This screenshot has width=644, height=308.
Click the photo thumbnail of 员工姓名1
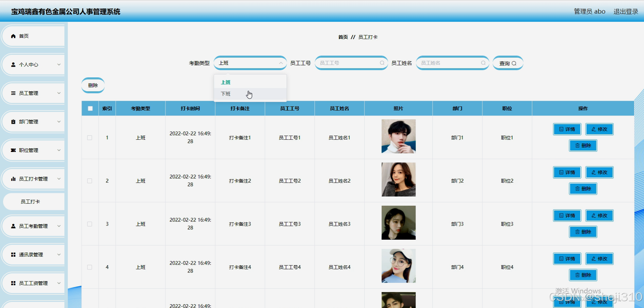pos(399,136)
